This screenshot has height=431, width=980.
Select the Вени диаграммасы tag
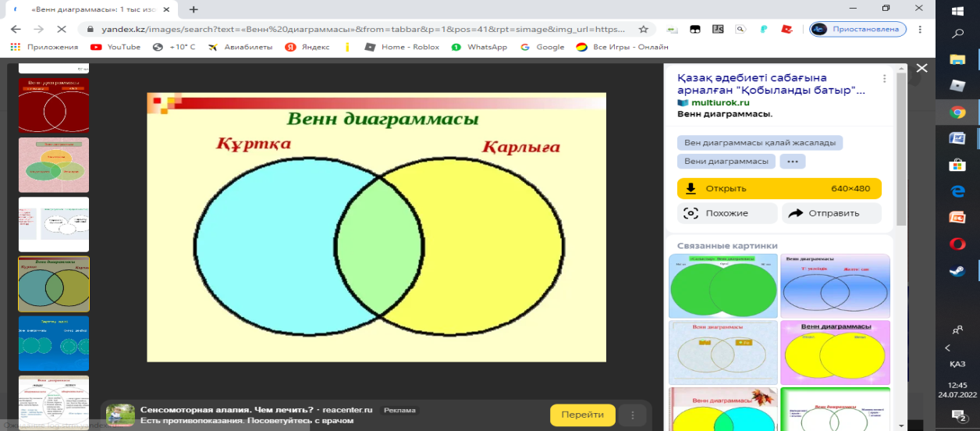tap(726, 162)
